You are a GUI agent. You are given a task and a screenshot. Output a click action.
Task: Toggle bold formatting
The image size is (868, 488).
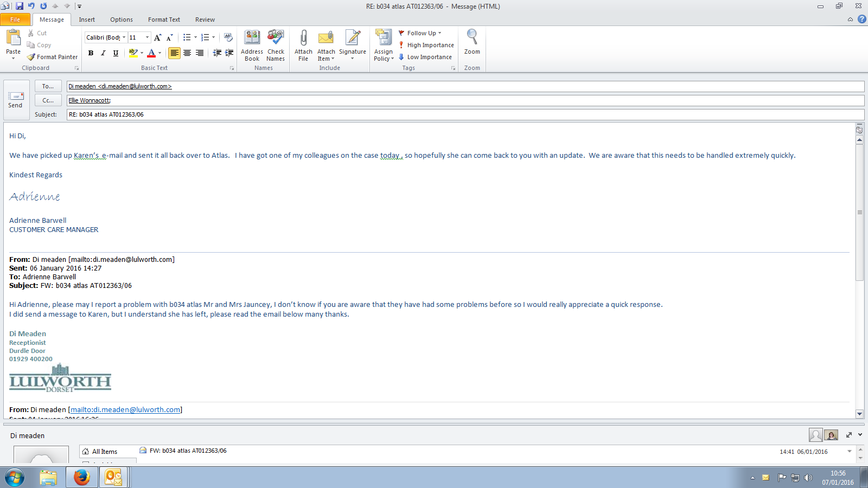pyautogui.click(x=91, y=53)
